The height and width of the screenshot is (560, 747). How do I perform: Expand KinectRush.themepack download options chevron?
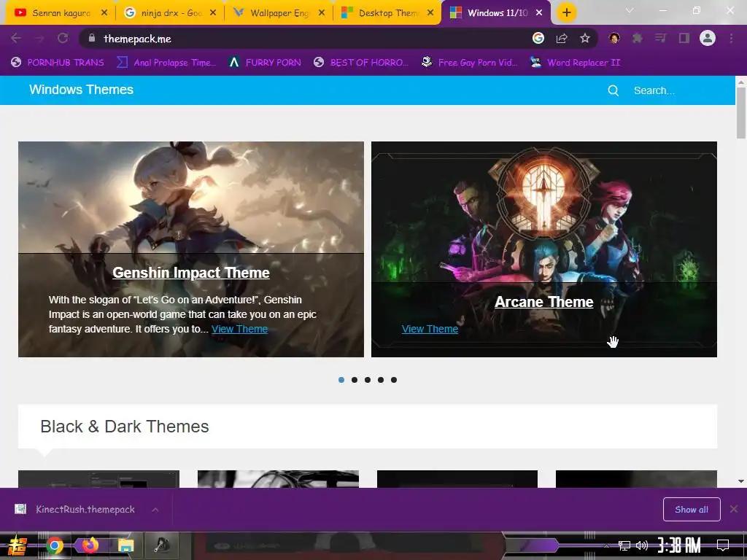(x=155, y=510)
